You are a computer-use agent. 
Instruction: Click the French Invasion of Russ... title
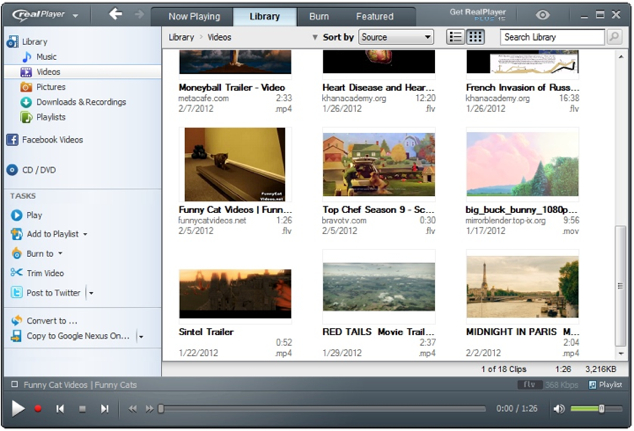(x=522, y=87)
